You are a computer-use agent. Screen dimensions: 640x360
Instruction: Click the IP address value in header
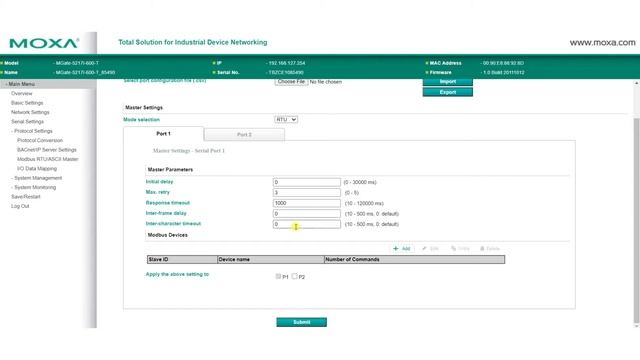tap(287, 63)
